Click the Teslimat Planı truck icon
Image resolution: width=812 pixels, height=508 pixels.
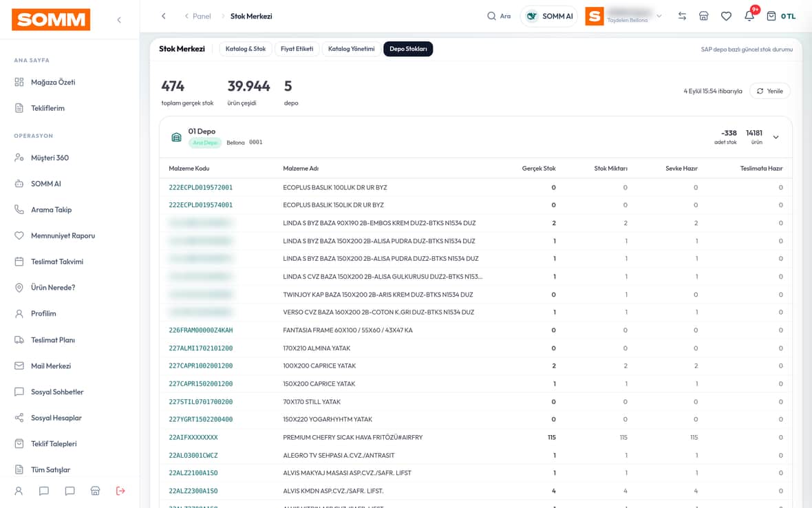click(x=19, y=340)
